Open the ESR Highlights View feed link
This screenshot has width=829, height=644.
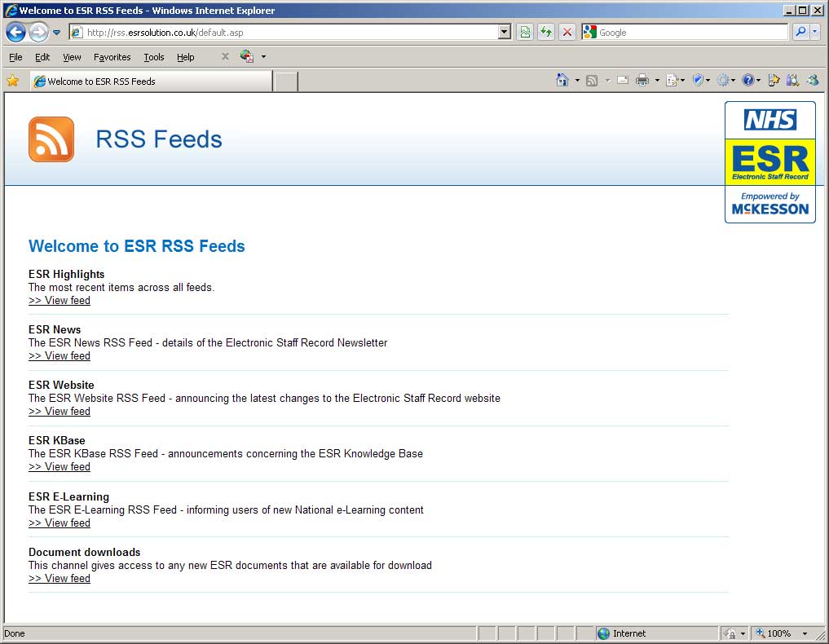pos(60,300)
